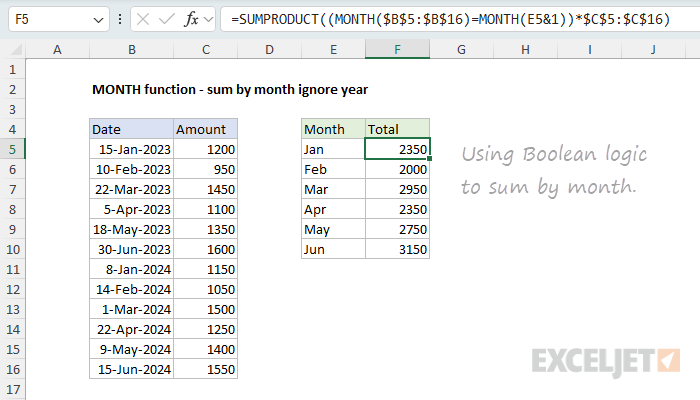The width and height of the screenshot is (700, 400).
Task: Select row 5 header
Action: click(12, 149)
